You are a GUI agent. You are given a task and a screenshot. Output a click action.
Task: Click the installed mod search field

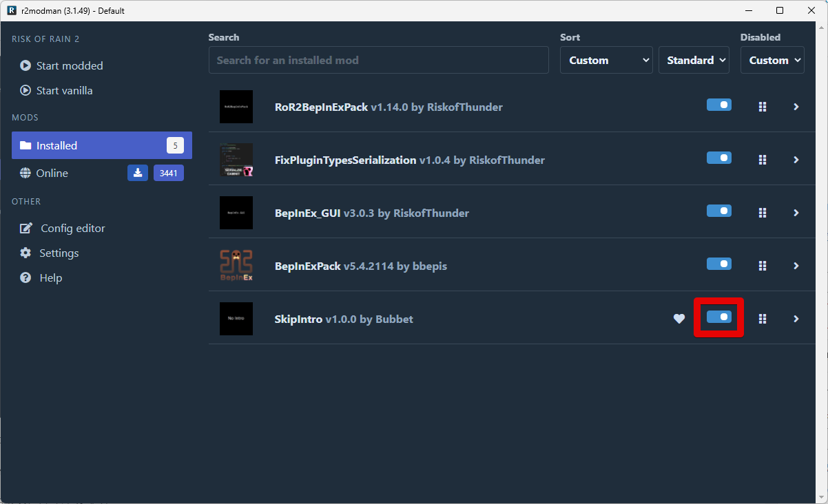point(378,61)
